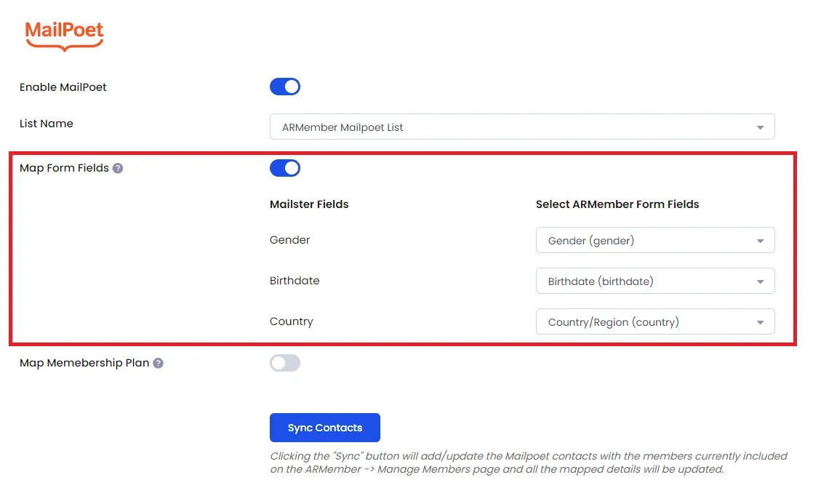The image size is (821, 504).
Task: Enable the Map Memebership Plan toggle
Action: [285, 363]
